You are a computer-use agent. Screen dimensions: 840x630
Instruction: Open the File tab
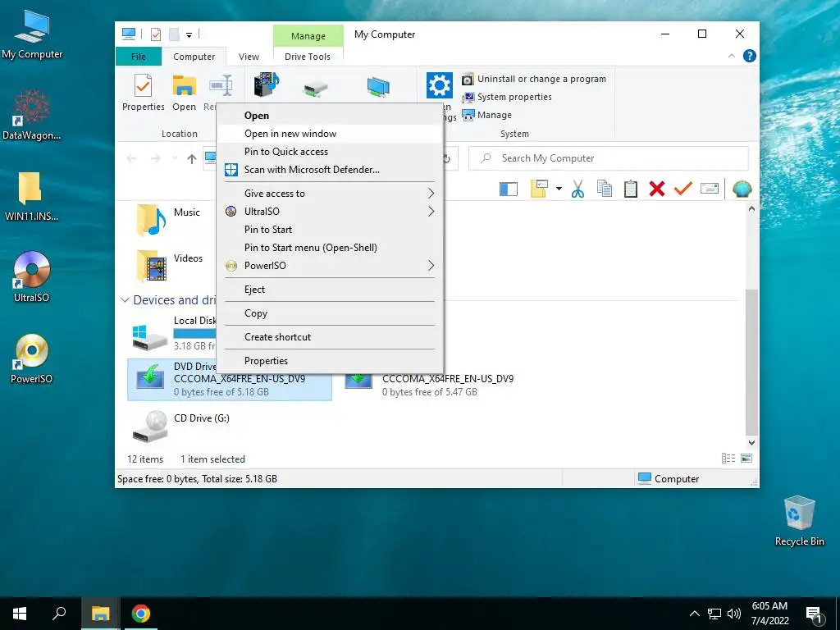pyautogui.click(x=138, y=57)
